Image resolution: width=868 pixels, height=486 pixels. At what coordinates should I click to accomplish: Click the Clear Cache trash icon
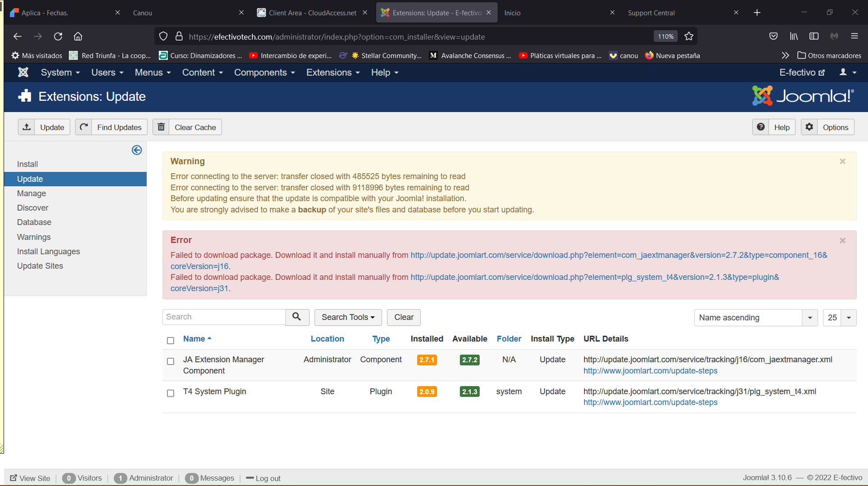161,127
